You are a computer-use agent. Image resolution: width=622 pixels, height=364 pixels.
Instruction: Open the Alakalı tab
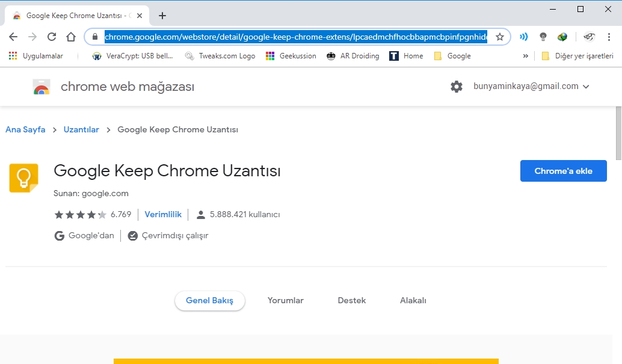pos(413,300)
